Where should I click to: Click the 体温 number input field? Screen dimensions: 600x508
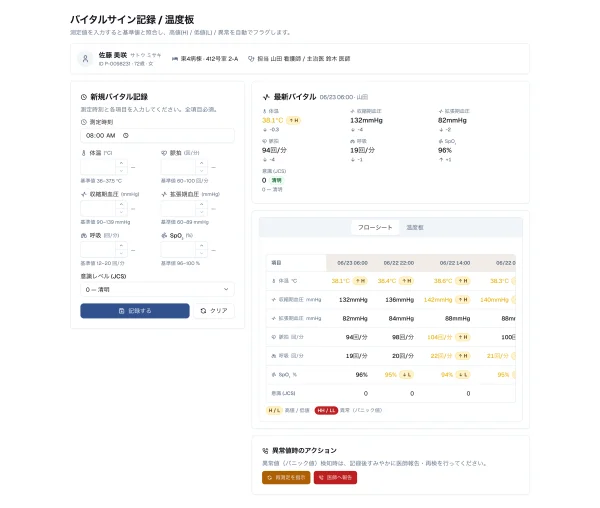coord(98,167)
